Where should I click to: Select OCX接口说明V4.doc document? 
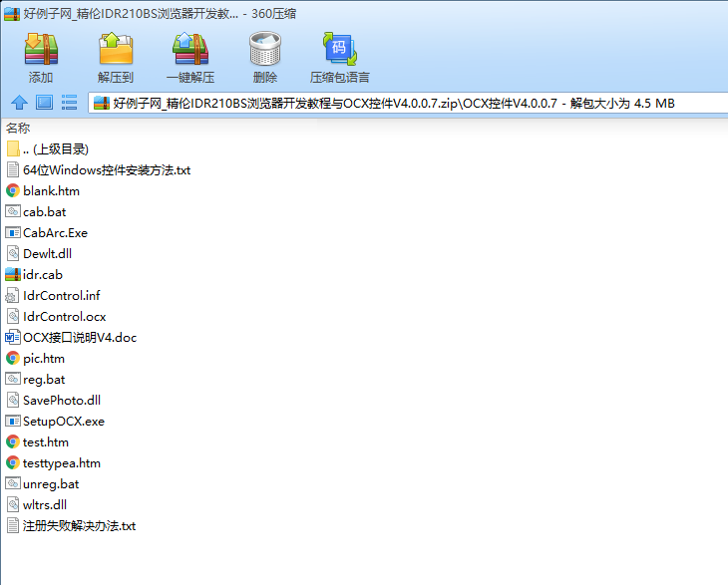point(71,337)
